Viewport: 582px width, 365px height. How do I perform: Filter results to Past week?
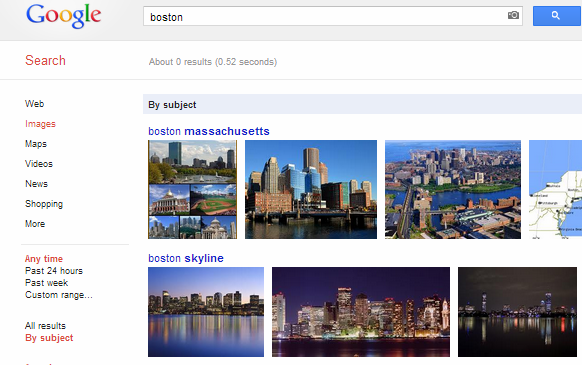46,283
